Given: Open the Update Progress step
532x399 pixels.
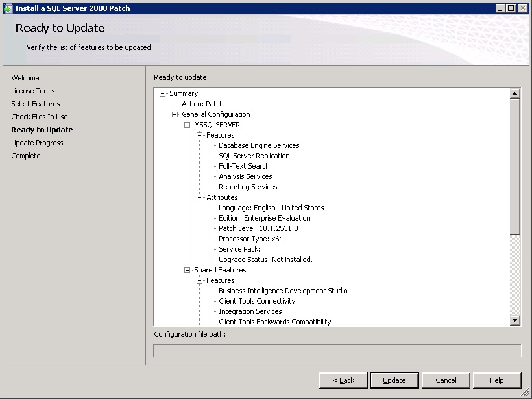Looking at the screenshot, I should tap(38, 143).
